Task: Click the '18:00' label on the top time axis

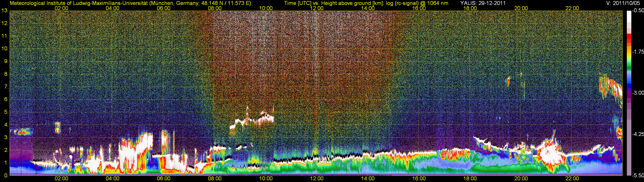Action: 470,8
